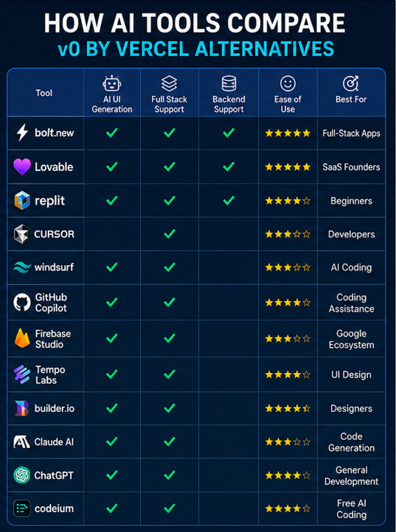Select the Windsurf wave logo
Viewport: 396px width, 532px height.
pyautogui.click(x=22, y=267)
